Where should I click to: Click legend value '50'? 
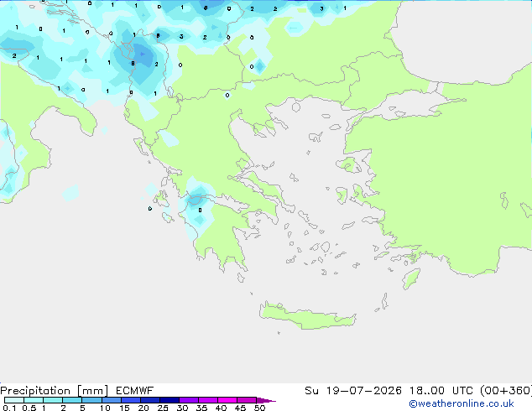coord(259,408)
